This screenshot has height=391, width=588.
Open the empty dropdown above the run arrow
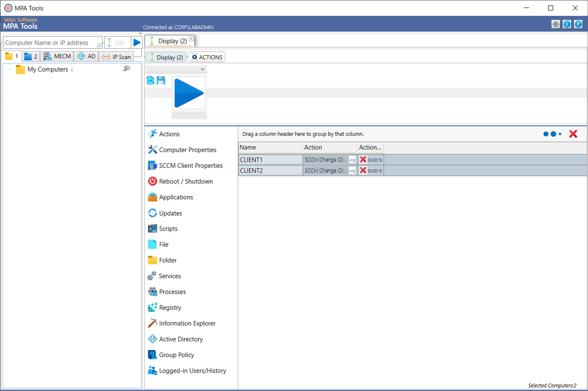coord(176,69)
